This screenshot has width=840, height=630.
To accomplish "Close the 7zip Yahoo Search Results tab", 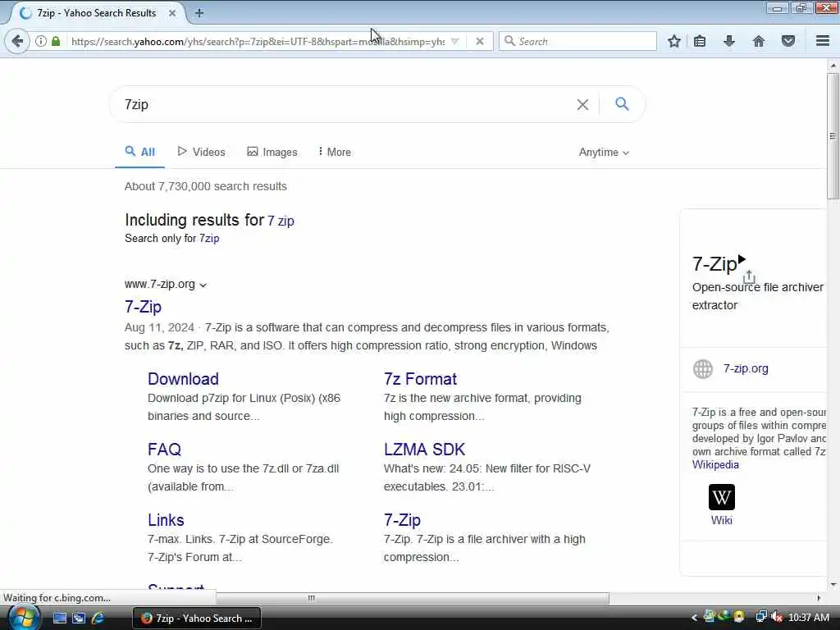I will 172,13.
